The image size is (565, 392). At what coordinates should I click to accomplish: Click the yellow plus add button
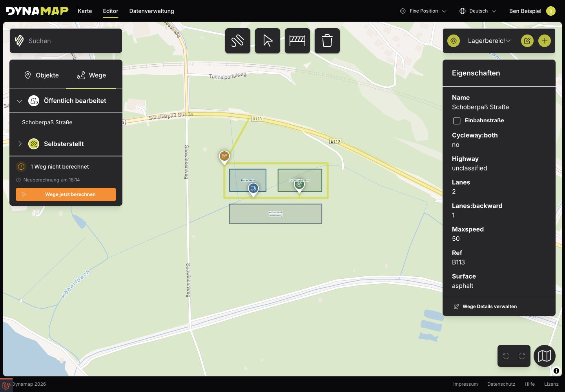pos(545,41)
